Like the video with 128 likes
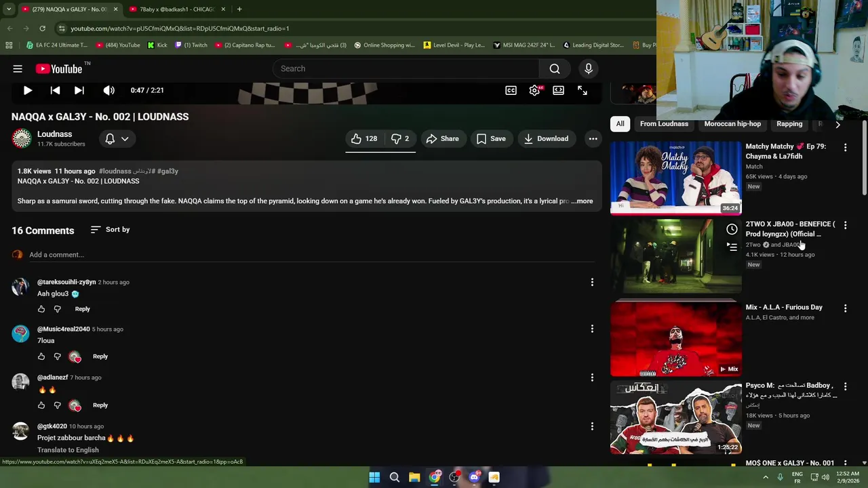868x488 pixels. tap(364, 138)
